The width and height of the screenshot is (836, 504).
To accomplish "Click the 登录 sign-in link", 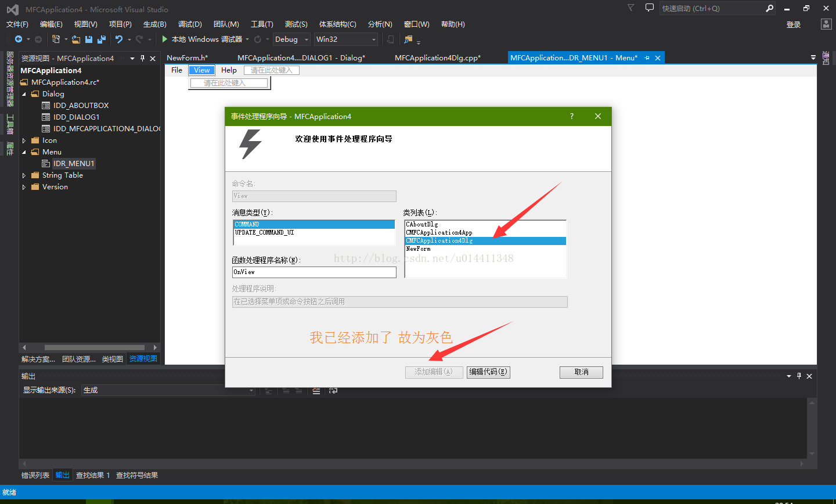I will [794, 24].
